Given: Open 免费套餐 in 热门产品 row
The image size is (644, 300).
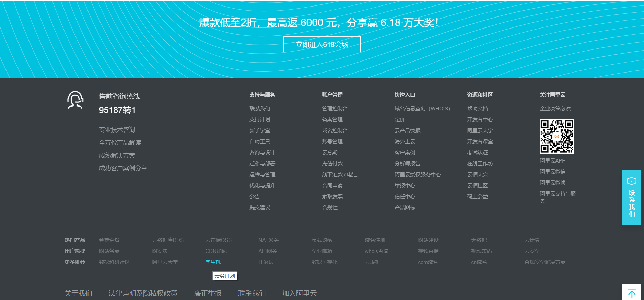Looking at the screenshot, I should (x=109, y=240).
